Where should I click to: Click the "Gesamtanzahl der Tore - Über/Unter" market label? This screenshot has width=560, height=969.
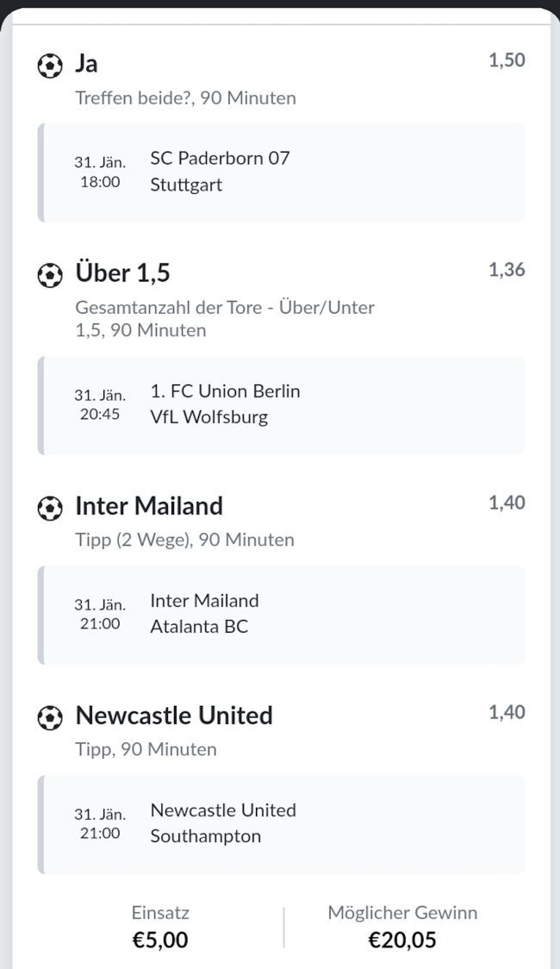(x=225, y=308)
